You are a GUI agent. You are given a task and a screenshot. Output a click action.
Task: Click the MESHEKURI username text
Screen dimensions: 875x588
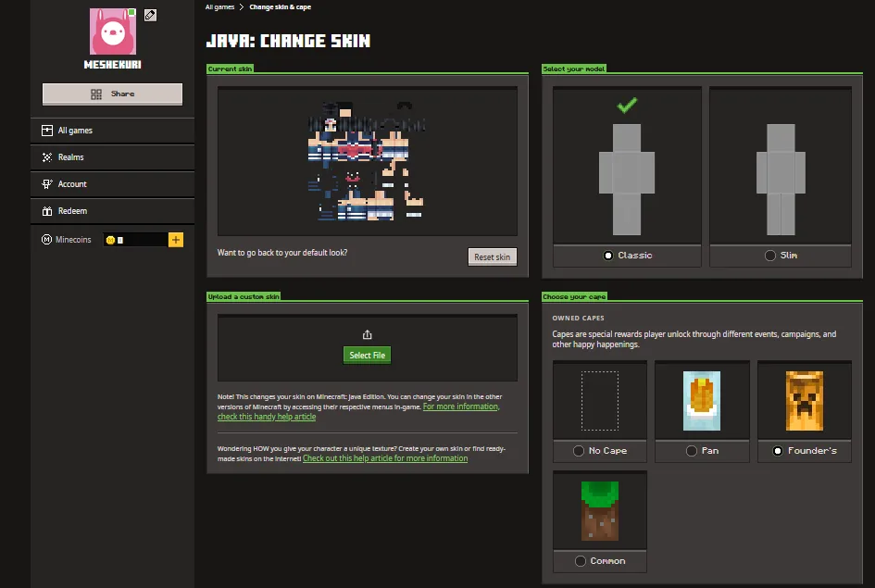coord(113,65)
